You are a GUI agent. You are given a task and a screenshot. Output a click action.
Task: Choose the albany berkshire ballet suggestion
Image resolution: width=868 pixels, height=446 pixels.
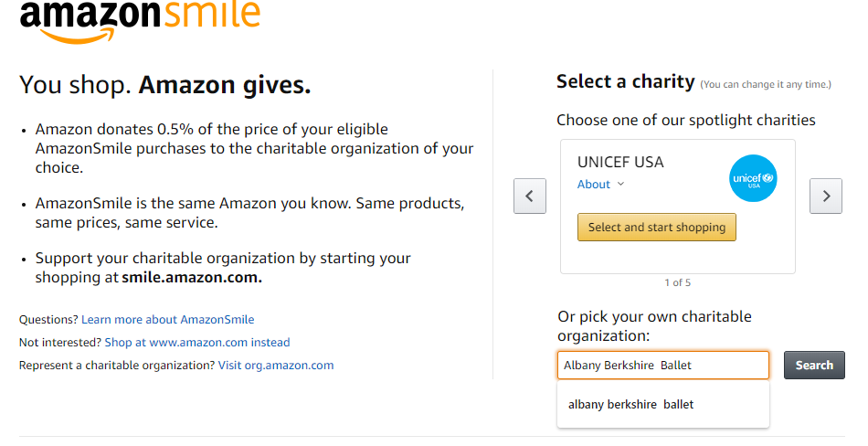click(630, 405)
